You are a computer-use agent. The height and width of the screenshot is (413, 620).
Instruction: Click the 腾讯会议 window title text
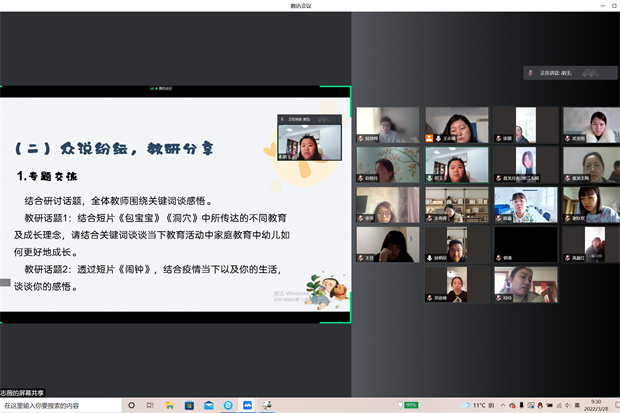(x=310, y=5)
